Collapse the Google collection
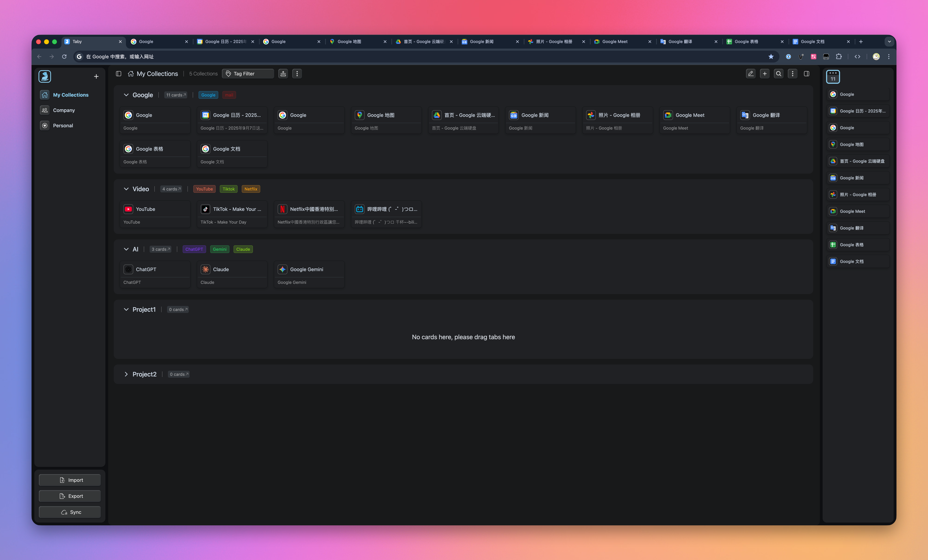 (126, 95)
